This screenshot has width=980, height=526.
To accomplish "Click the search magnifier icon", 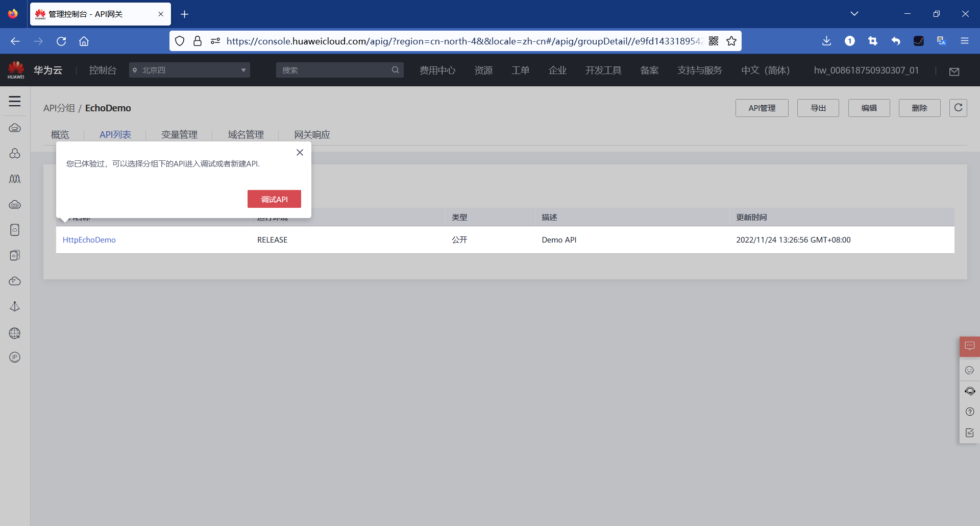I will (x=395, y=70).
